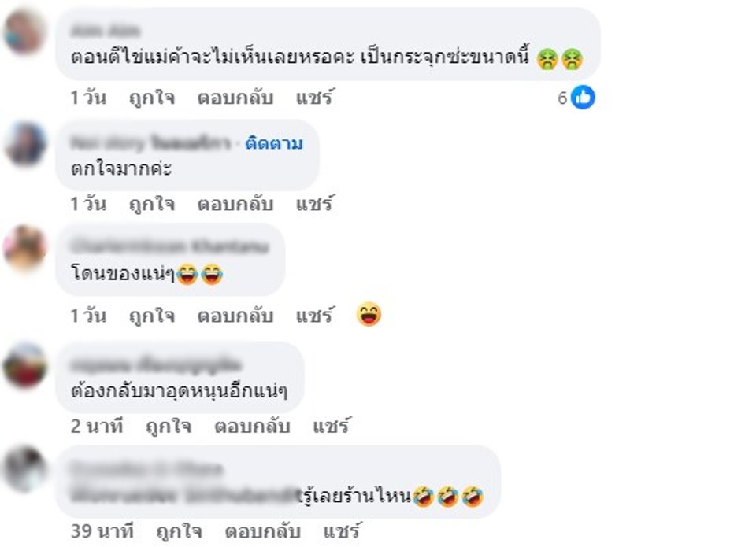Click แชร์ on the 39 นาที comment
Image resolution: width=756 pixels, height=547 pixels.
coord(341,531)
